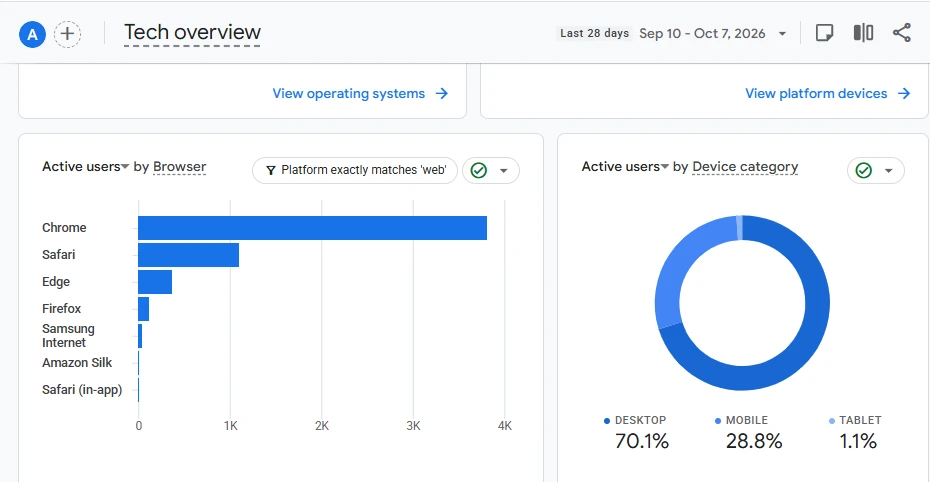Click the 'Chrome' browser label
The image size is (930, 482).
point(64,228)
